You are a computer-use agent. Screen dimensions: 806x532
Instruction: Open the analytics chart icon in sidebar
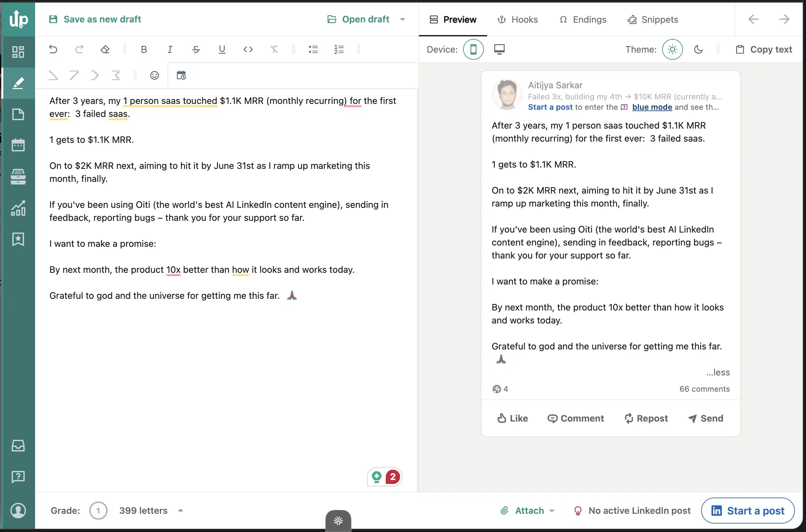(x=18, y=208)
